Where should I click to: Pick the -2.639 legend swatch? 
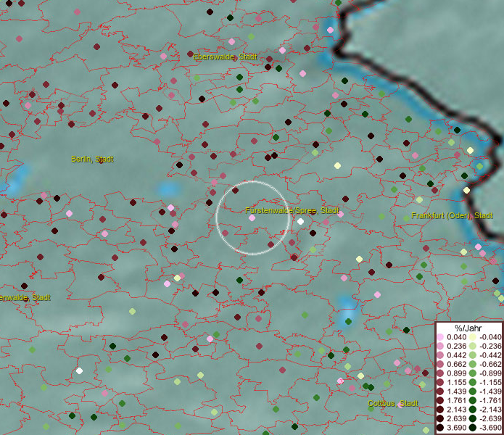pyautogui.click(x=473, y=418)
